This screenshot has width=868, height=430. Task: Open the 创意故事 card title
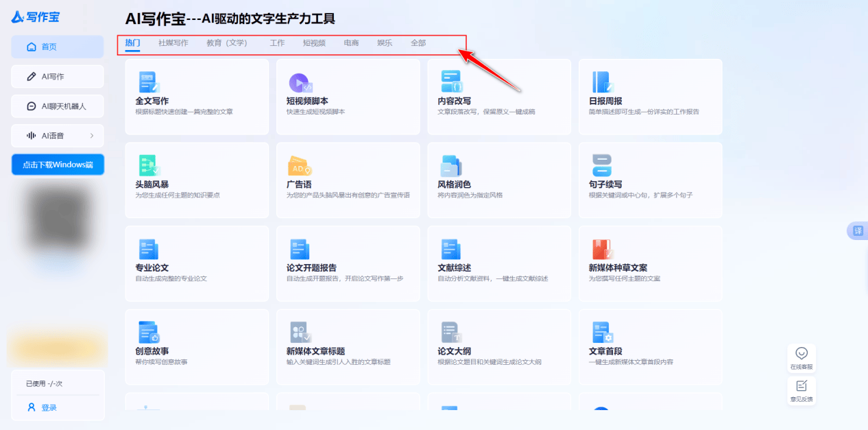[152, 351]
